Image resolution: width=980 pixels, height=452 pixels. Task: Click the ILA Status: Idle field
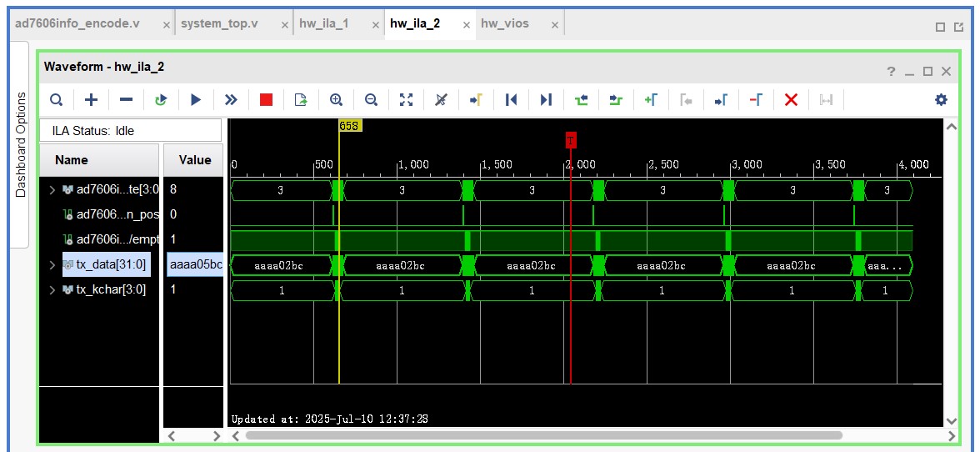click(131, 131)
